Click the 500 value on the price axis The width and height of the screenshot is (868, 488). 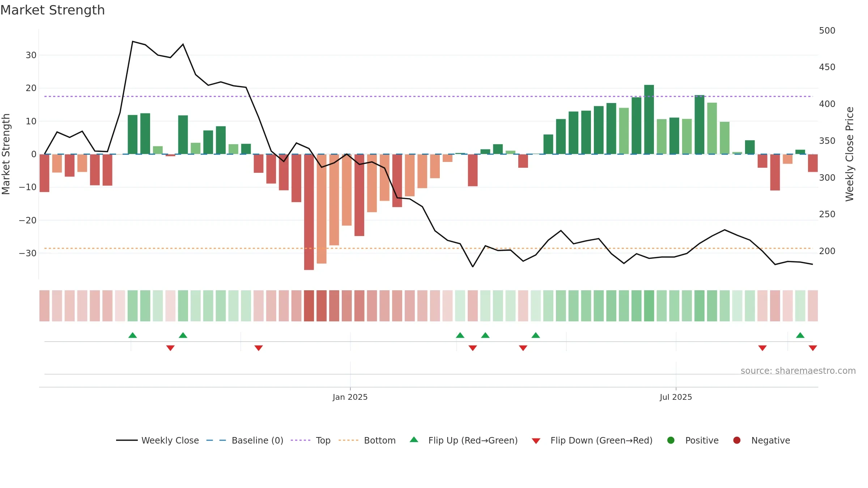(x=827, y=30)
